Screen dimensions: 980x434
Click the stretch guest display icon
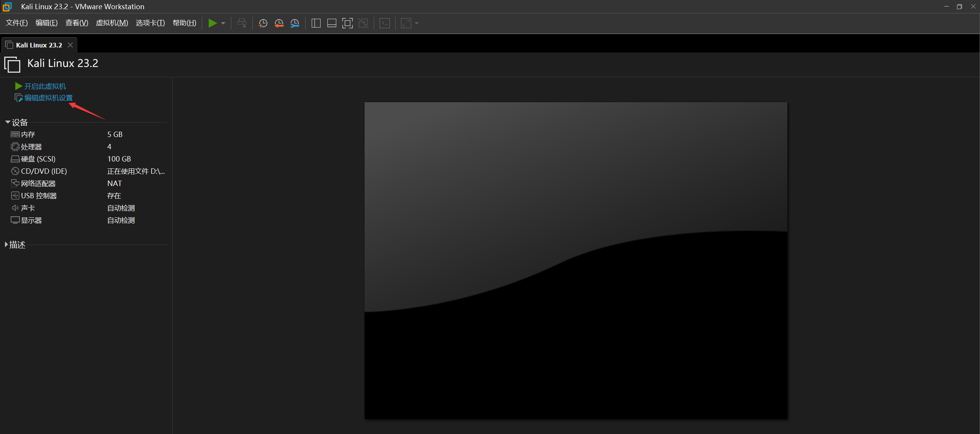point(406,23)
